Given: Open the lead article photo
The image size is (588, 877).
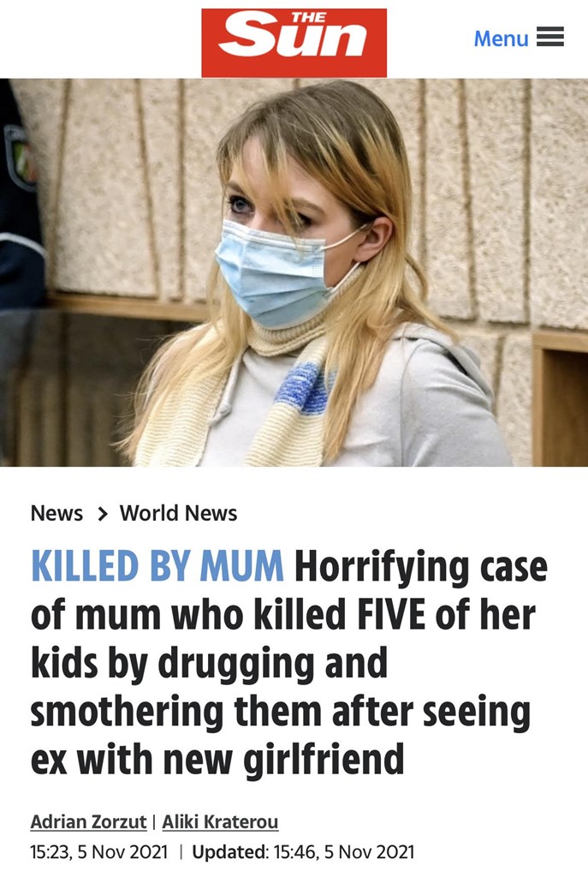Looking at the screenshot, I should click(294, 271).
